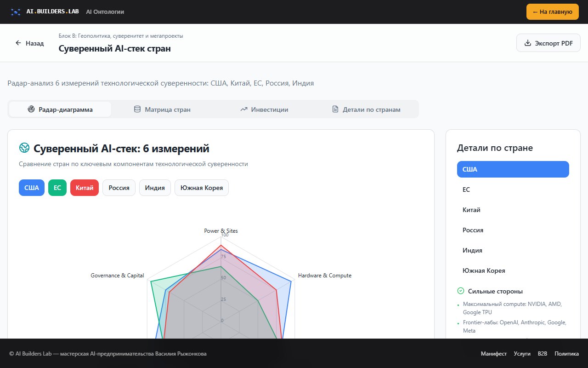Select Китай in Детали по стране list
The image size is (588, 368).
(513, 210)
